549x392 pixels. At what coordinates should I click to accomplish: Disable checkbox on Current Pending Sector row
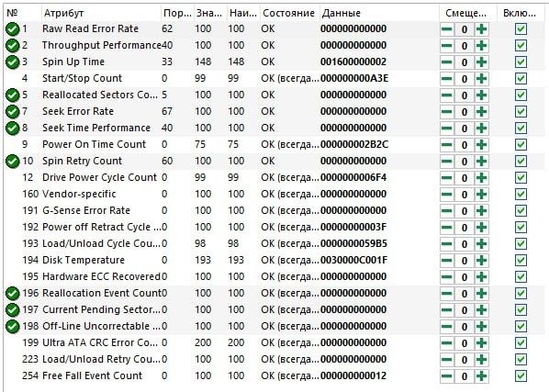[x=521, y=309]
